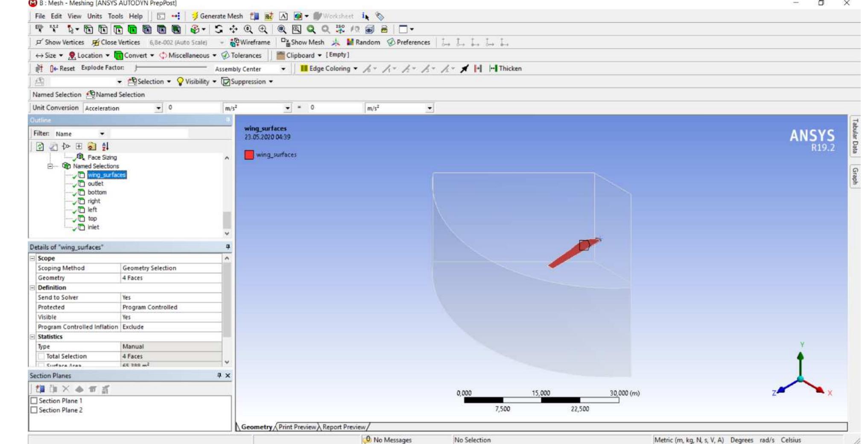Click the Sort outline tree icon
Image resolution: width=868 pixels, height=444 pixels.
click(x=105, y=146)
